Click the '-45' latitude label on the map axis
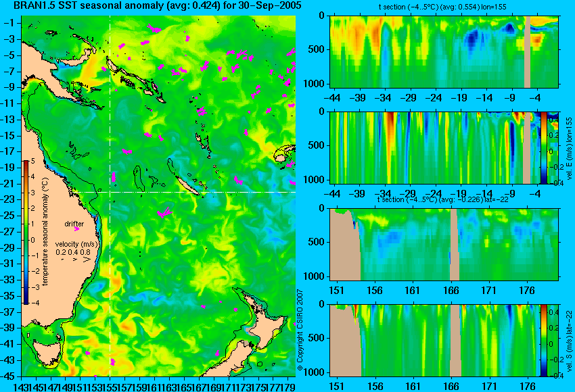Viewport: 575px width, 392px height. (x=8, y=376)
